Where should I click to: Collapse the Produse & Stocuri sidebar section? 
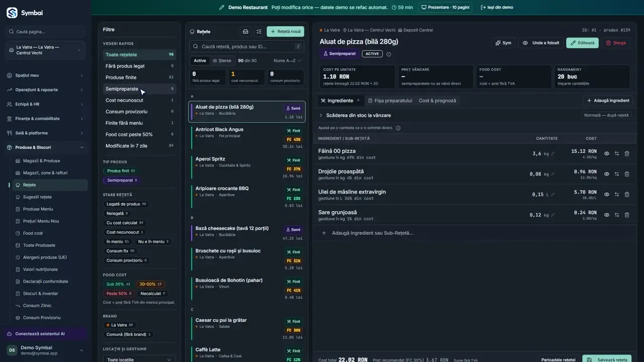click(45, 147)
